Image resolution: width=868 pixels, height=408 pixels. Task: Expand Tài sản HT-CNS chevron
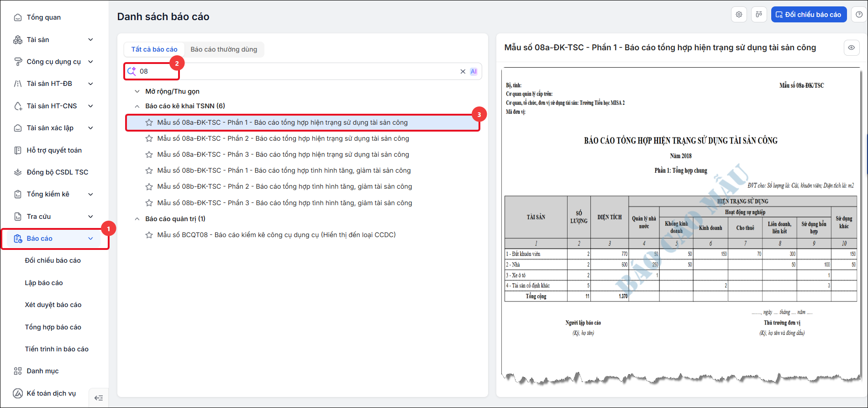[90, 106]
